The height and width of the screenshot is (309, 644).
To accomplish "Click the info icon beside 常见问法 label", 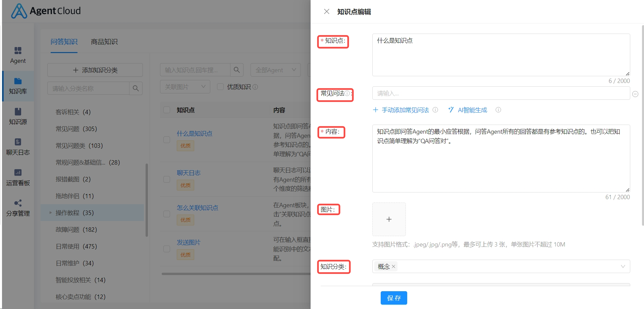I will point(347,93).
